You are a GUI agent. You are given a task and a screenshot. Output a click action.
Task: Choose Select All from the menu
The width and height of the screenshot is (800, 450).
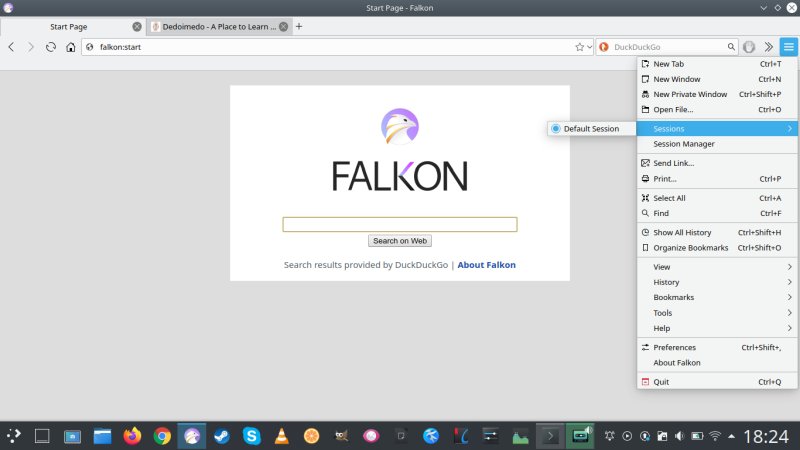pyautogui.click(x=717, y=198)
